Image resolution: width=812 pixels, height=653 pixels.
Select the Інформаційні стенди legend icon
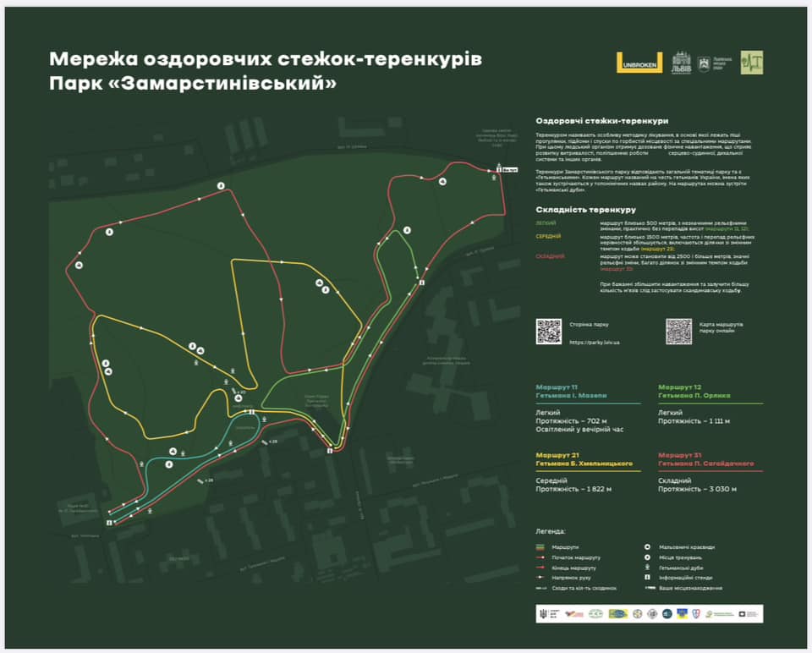(x=647, y=578)
